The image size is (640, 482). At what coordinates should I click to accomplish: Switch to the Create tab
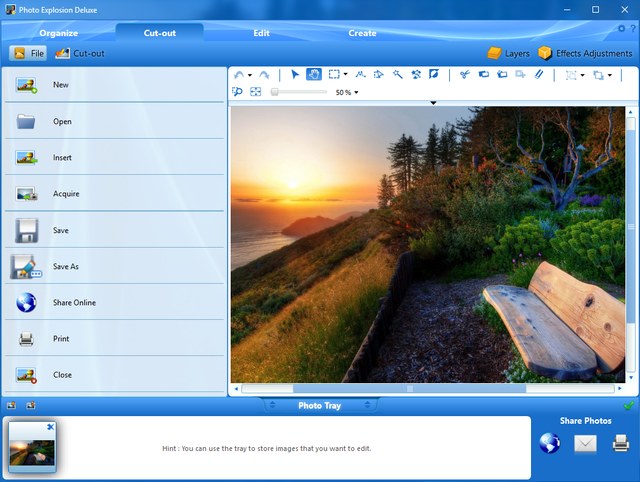pos(362,33)
